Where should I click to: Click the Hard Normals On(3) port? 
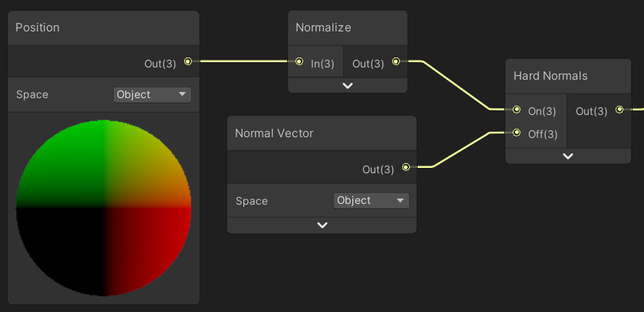pyautogui.click(x=517, y=110)
